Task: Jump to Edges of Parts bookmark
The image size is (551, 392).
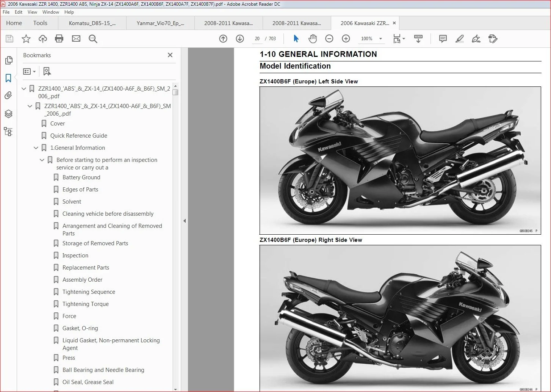Action: tap(80, 190)
